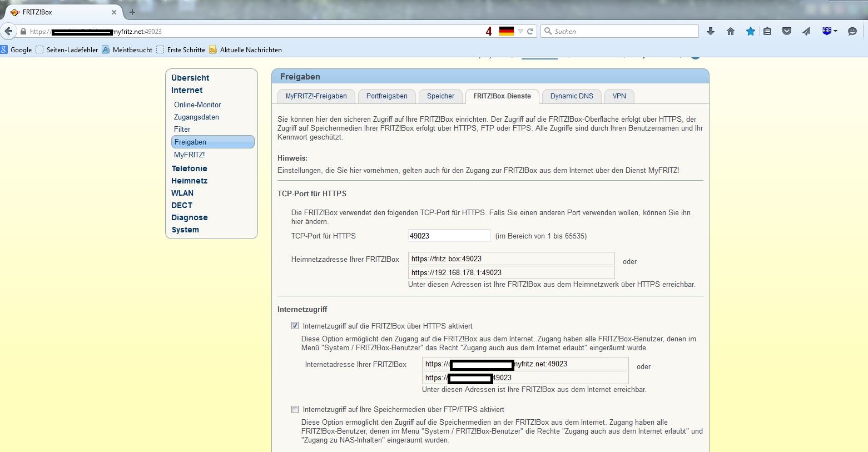Screen dimensions: 868x452
Task: Open Zugangsdaten in the sidebar
Action: pyautogui.click(x=196, y=117)
